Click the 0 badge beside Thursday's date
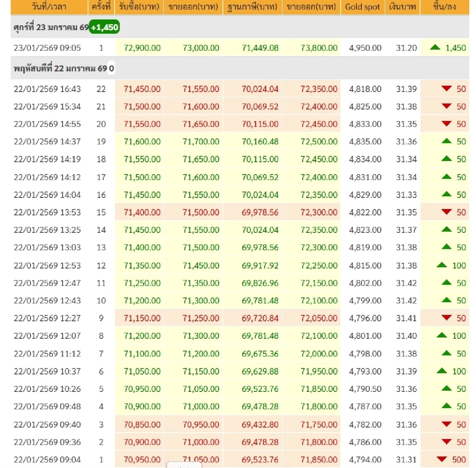This screenshot has width=476, height=468. coord(112,68)
